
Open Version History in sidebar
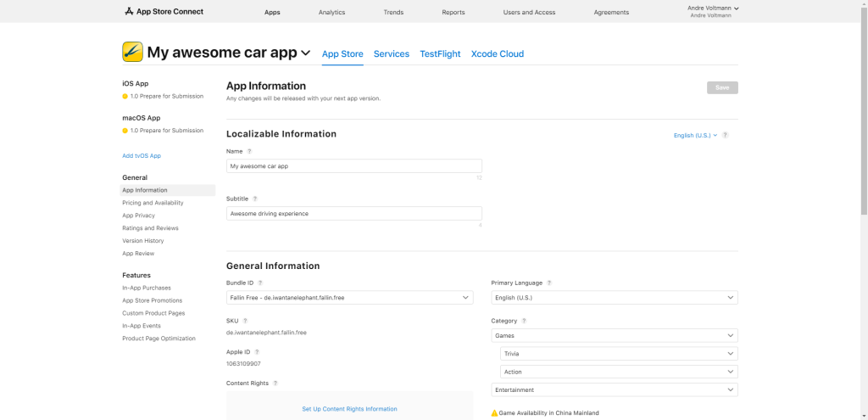(x=142, y=241)
